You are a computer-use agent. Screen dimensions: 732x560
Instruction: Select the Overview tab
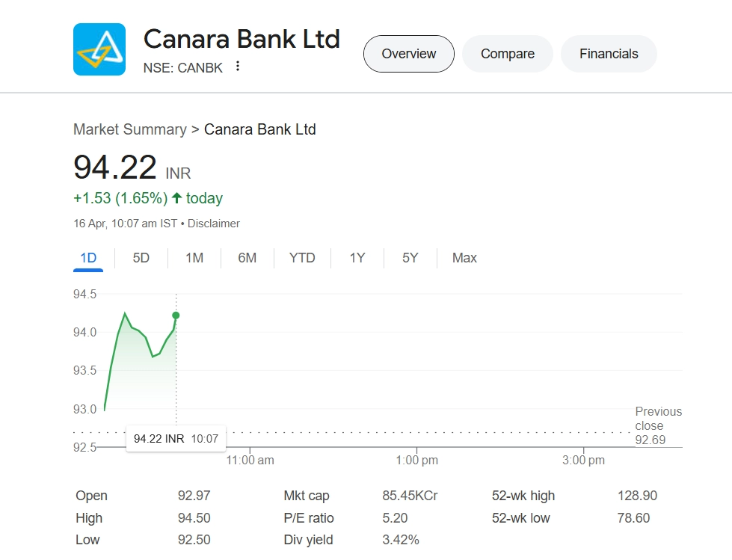[408, 54]
